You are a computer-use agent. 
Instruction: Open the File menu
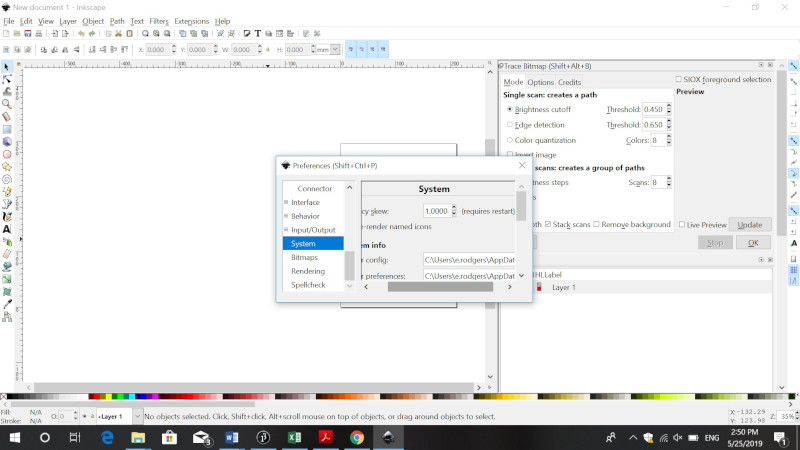tap(9, 21)
